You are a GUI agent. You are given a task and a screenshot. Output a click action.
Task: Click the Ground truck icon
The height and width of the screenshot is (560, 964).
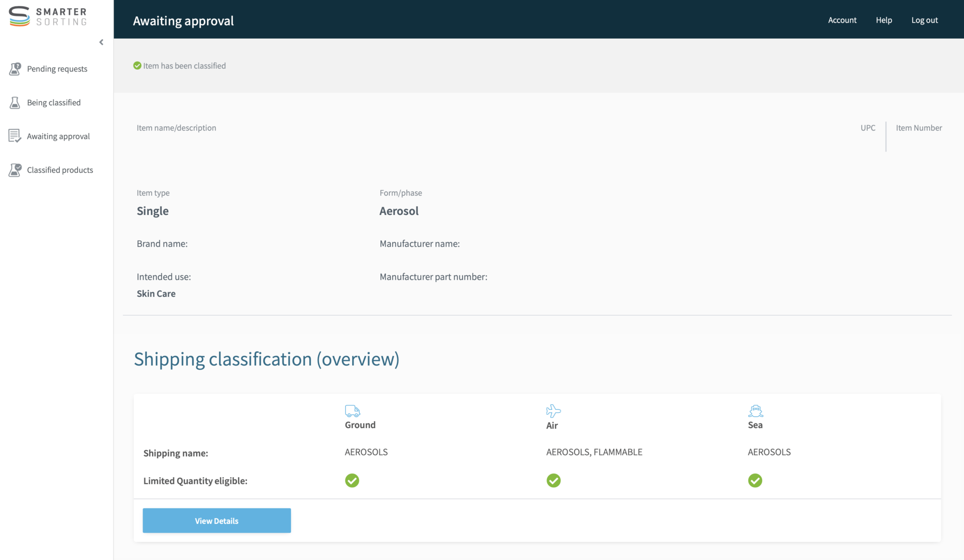[352, 411]
